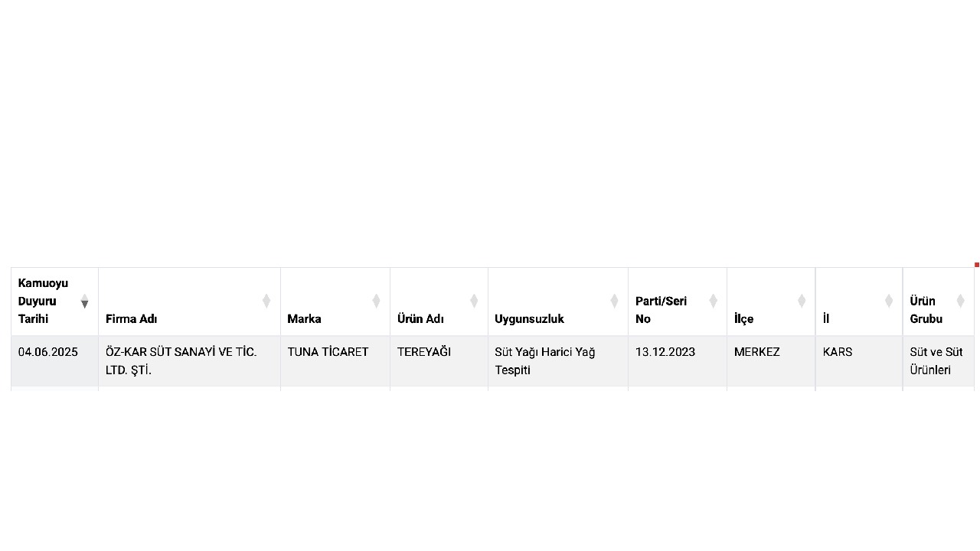
Task: Sort by Kamuoyu Duyuru Tarihi arrow icon
Action: pyautogui.click(x=84, y=301)
